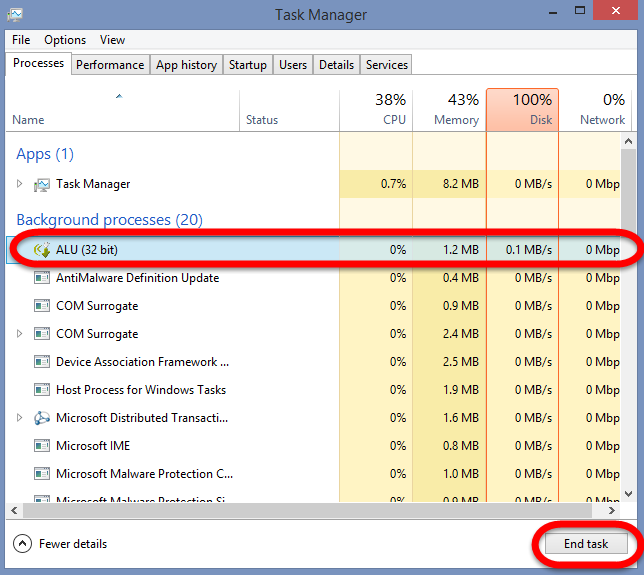Screen dimensions: 644x575
Task: Click the Device Association Framework icon
Action: [x=42, y=362]
